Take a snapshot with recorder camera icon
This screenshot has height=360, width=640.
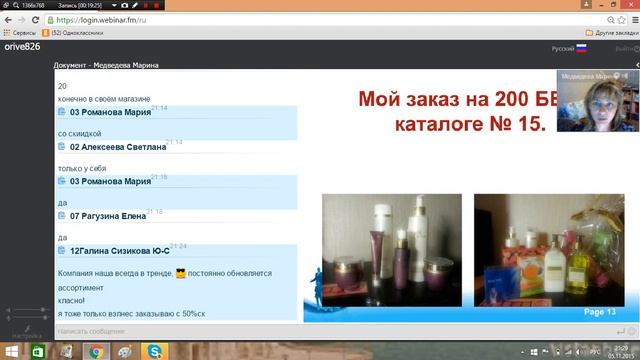coord(124,5)
